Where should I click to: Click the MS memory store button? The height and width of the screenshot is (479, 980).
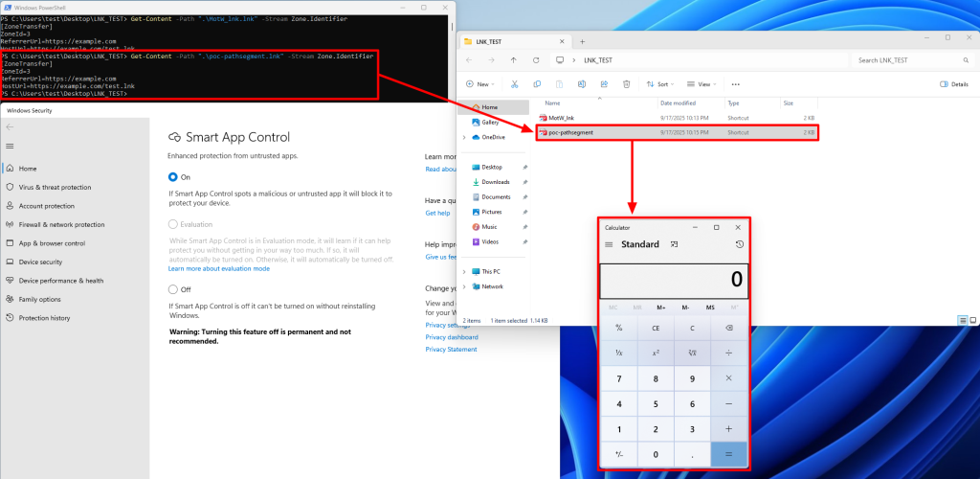pyautogui.click(x=710, y=307)
